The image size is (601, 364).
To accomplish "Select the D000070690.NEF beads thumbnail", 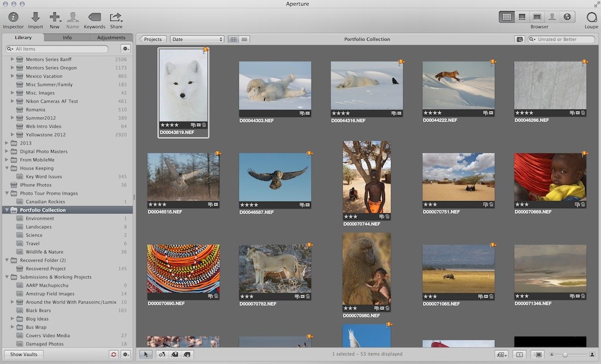I will coord(183,268).
